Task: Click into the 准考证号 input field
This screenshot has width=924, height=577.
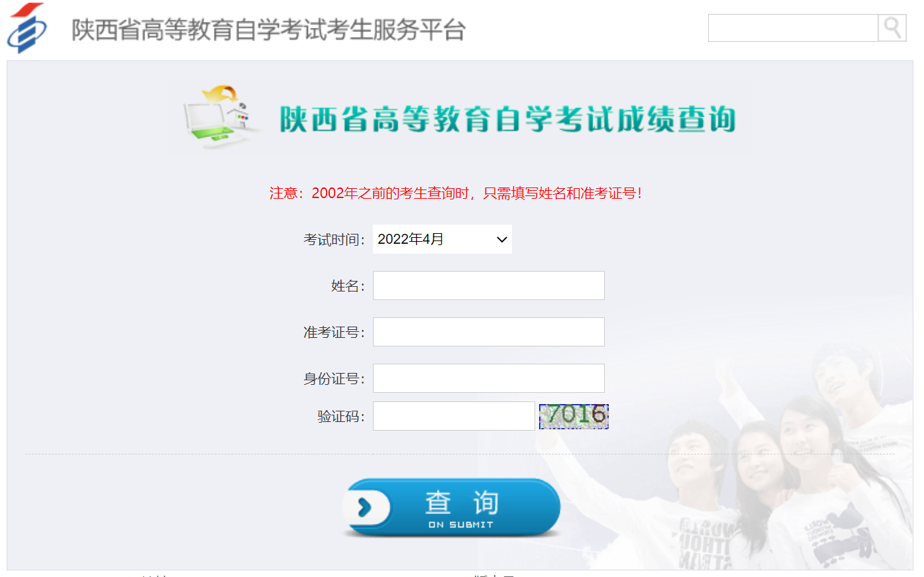Action: pos(489,332)
